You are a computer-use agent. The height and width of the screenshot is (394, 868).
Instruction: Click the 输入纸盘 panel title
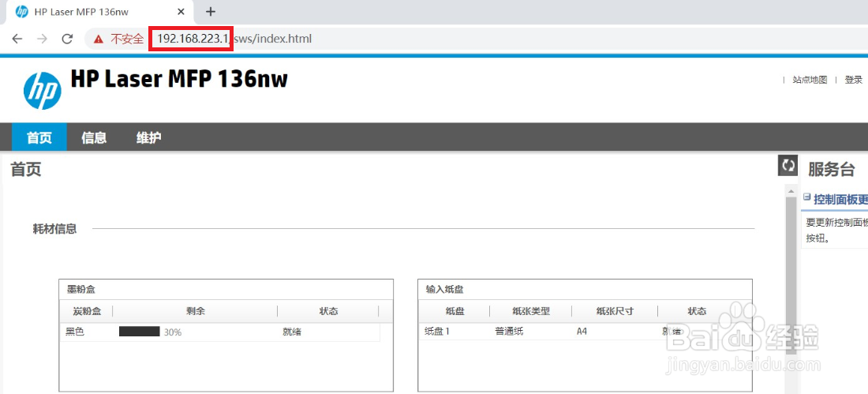444,289
